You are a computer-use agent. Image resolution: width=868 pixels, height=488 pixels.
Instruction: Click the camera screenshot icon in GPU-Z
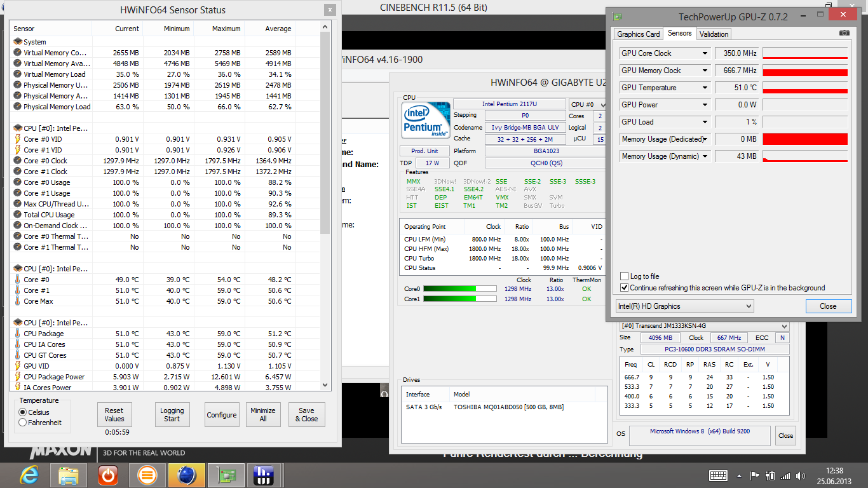(x=844, y=33)
